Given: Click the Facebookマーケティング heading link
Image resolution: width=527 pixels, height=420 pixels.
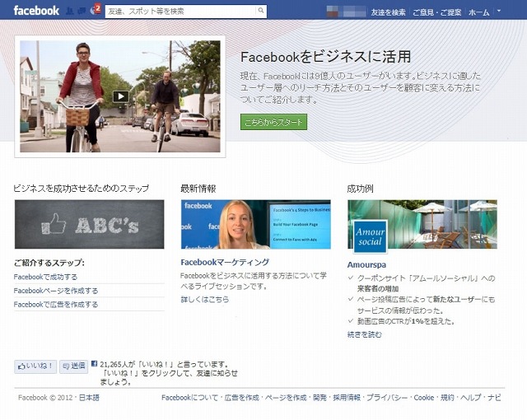Looking at the screenshot, I should click(225, 262).
